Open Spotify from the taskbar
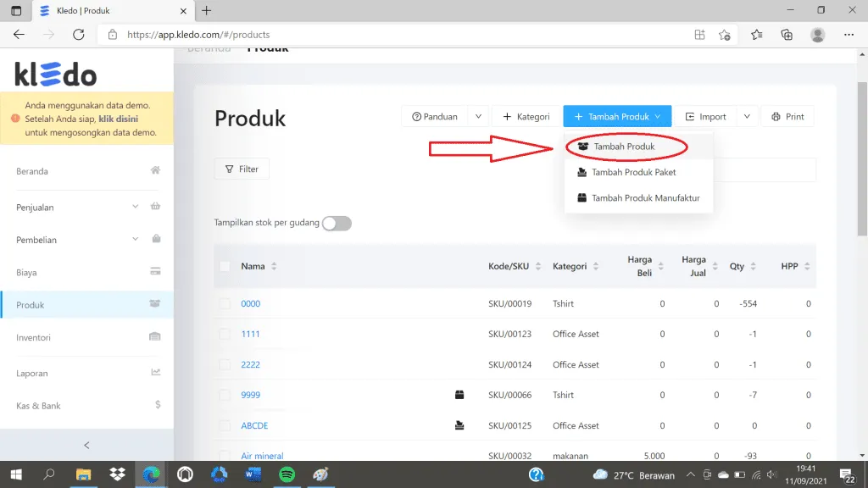The height and width of the screenshot is (488, 868). (287, 474)
